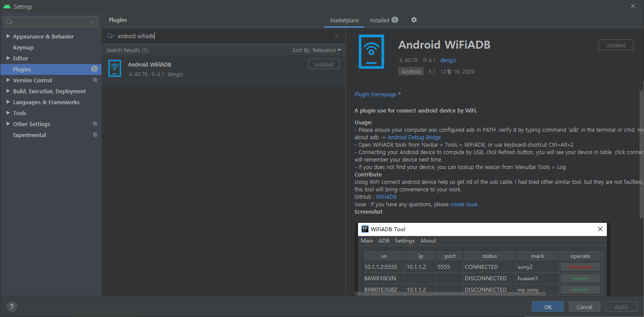Click the Android logo in the title bar
This screenshot has height=317, width=644.
click(x=7, y=7)
